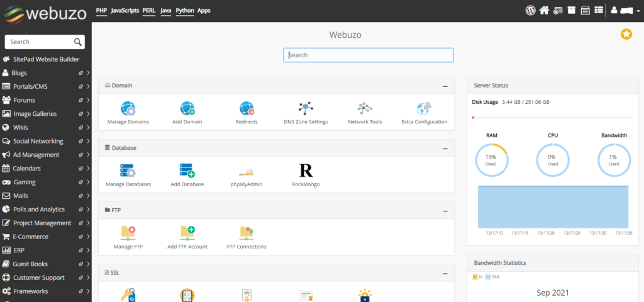Expand the Gaming category chevron
The height and width of the screenshot is (302, 644).
click(88, 182)
